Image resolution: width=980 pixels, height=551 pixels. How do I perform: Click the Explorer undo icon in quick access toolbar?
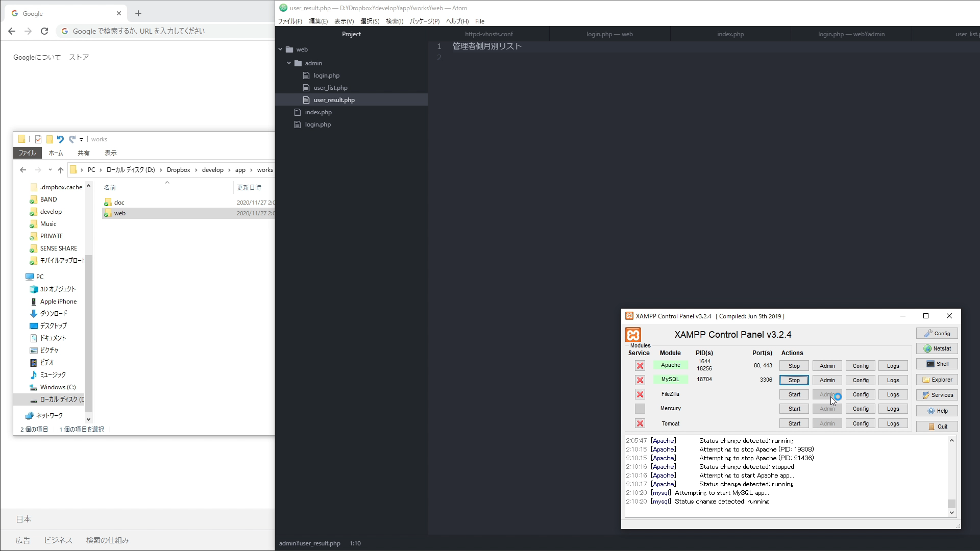[x=60, y=139]
